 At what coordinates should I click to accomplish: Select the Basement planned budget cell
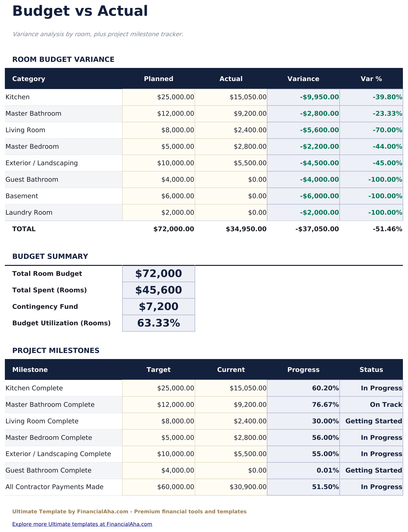click(158, 196)
